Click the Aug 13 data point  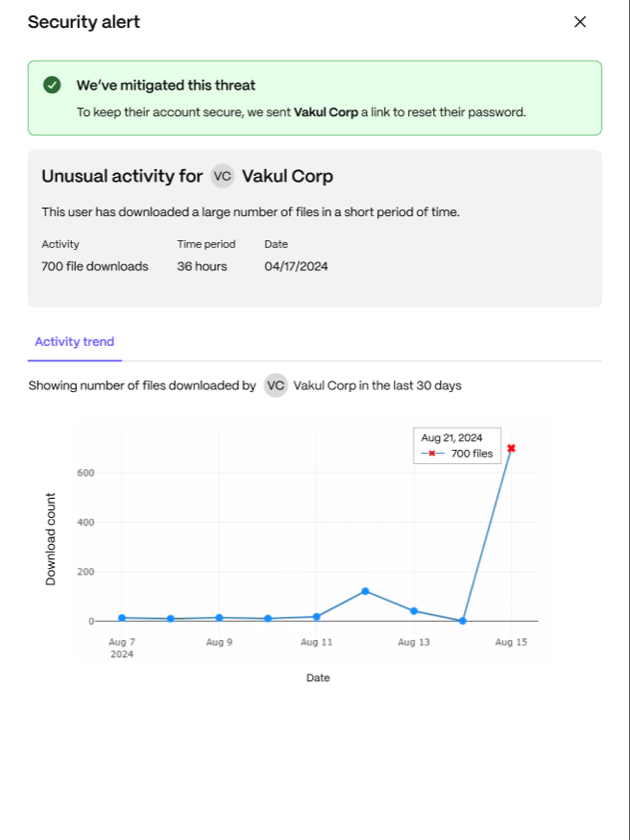[x=414, y=611]
